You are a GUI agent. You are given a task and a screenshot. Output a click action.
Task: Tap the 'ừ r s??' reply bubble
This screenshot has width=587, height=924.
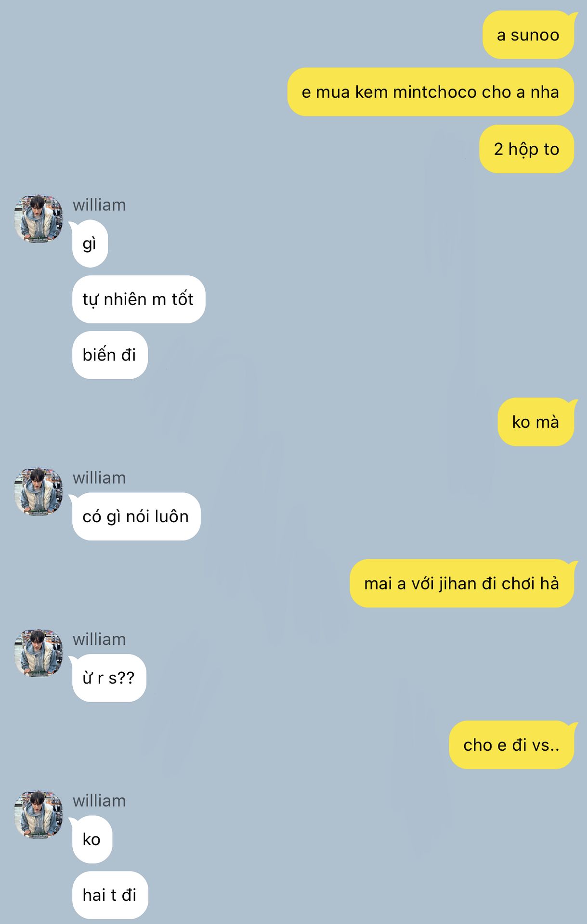[x=108, y=678]
